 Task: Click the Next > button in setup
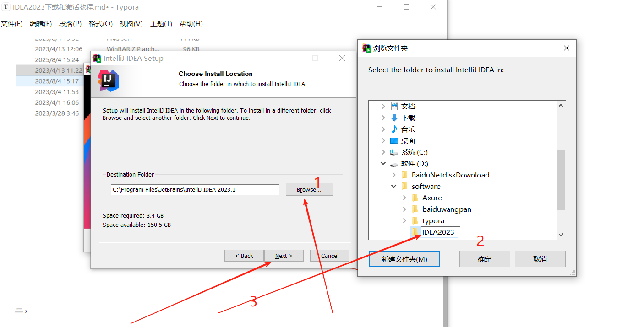tap(284, 256)
